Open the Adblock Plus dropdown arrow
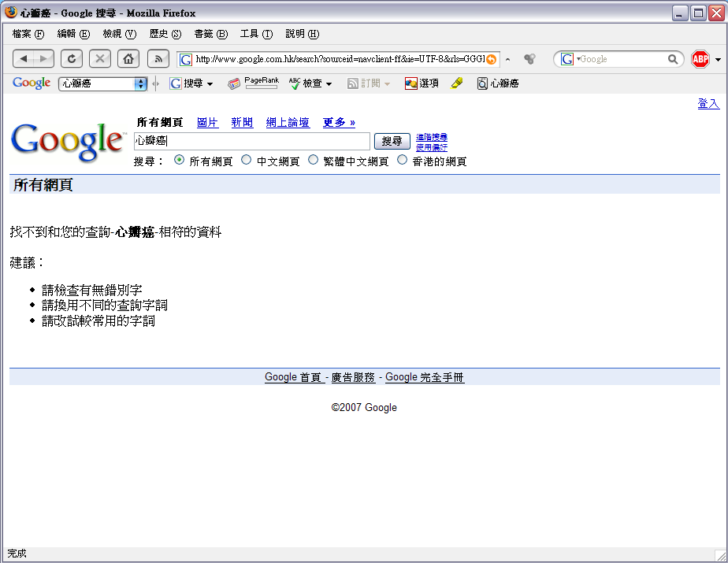The height and width of the screenshot is (563, 728). pyautogui.click(x=719, y=59)
